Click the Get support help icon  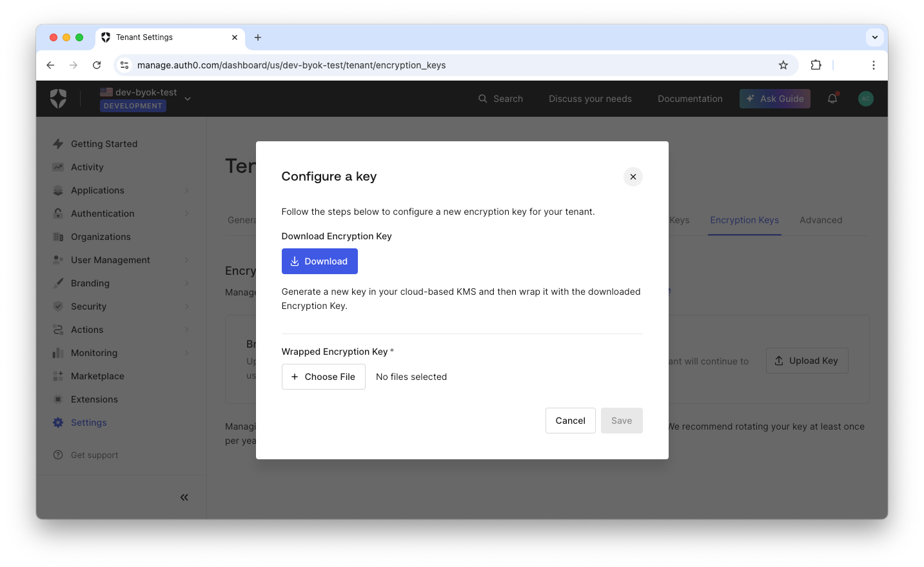click(58, 455)
